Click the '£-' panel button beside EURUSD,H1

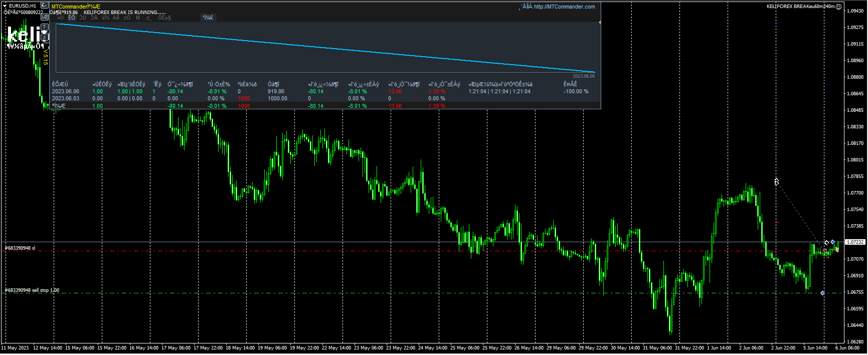pos(45,6)
